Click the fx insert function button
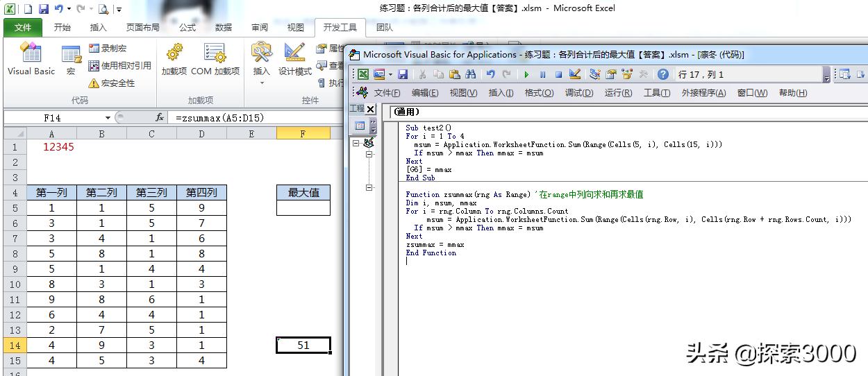 [x=160, y=118]
